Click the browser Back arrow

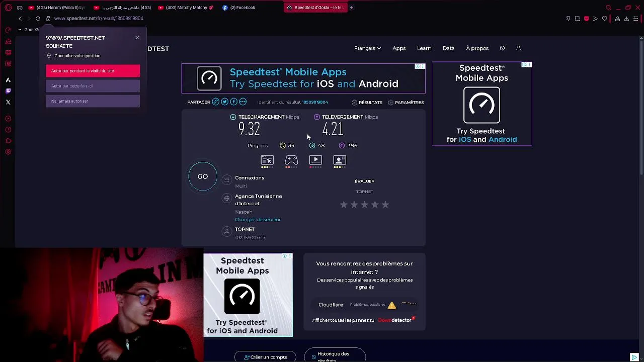click(x=20, y=19)
